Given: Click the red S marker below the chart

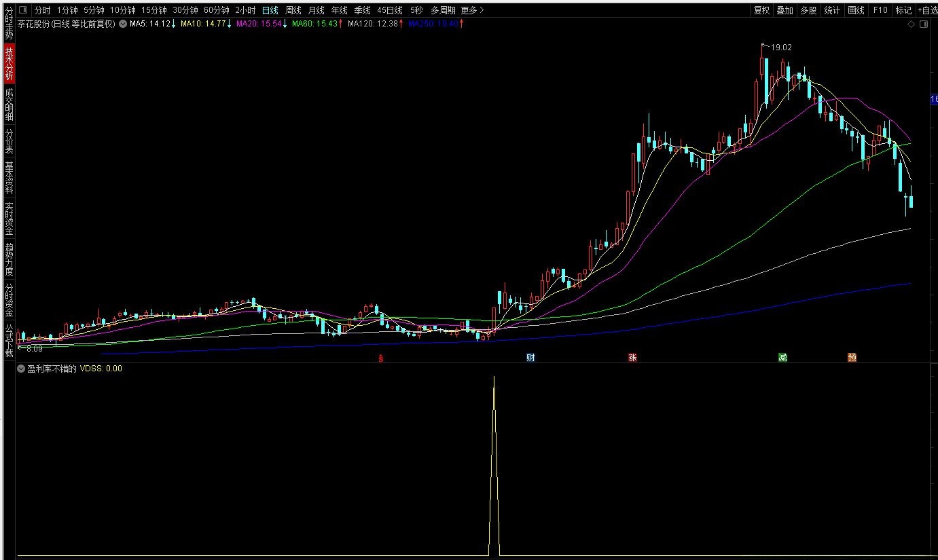Looking at the screenshot, I should pyautogui.click(x=381, y=358).
